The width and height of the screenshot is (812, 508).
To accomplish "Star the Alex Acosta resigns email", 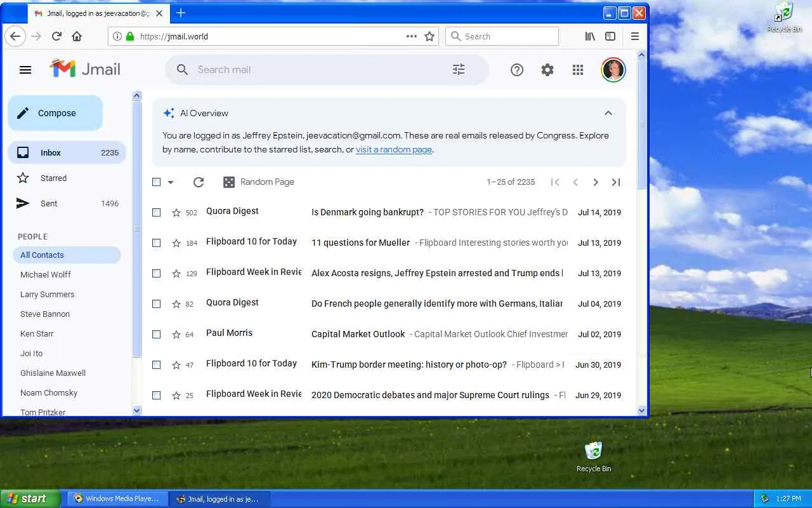I will click(x=176, y=274).
